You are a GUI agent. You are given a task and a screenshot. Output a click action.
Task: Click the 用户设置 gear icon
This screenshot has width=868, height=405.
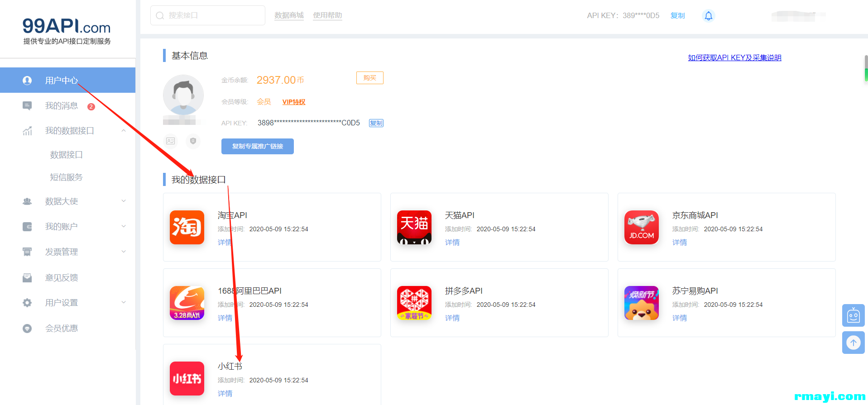[27, 303]
